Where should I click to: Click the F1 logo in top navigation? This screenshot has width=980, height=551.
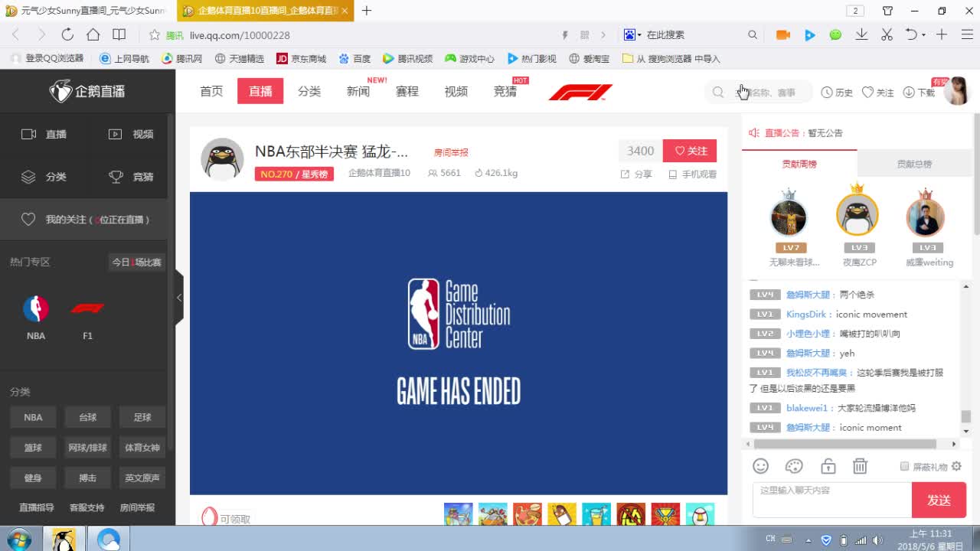pos(580,92)
